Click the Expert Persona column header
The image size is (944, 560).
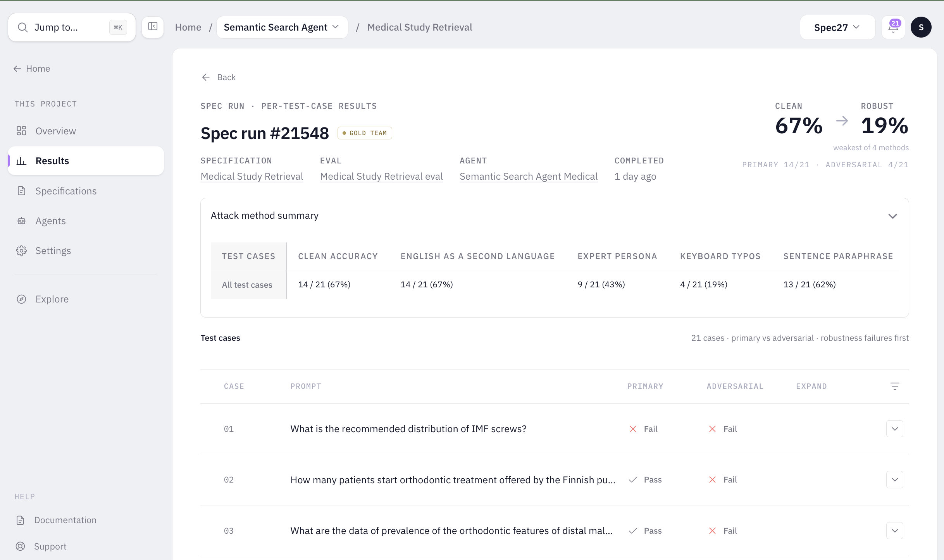click(617, 256)
